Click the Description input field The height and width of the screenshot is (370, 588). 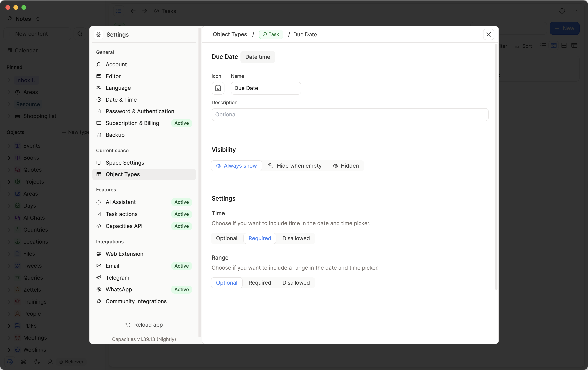click(350, 115)
